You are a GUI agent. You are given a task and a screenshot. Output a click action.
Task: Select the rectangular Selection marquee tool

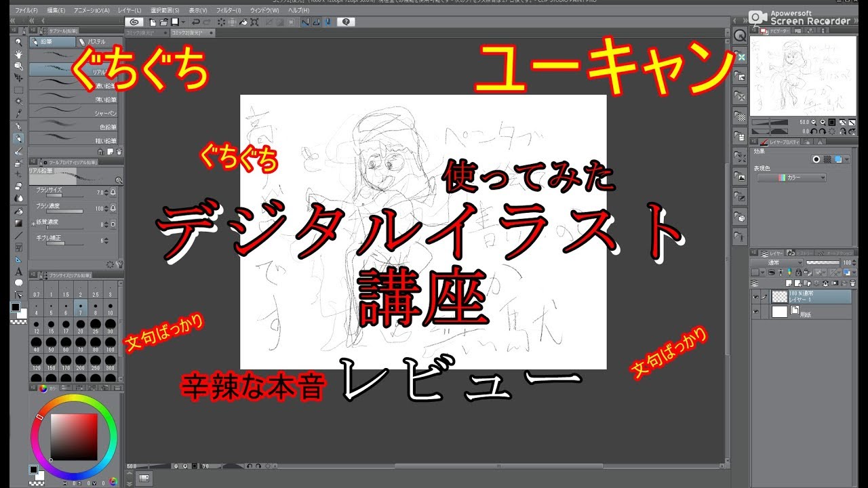coord(18,89)
